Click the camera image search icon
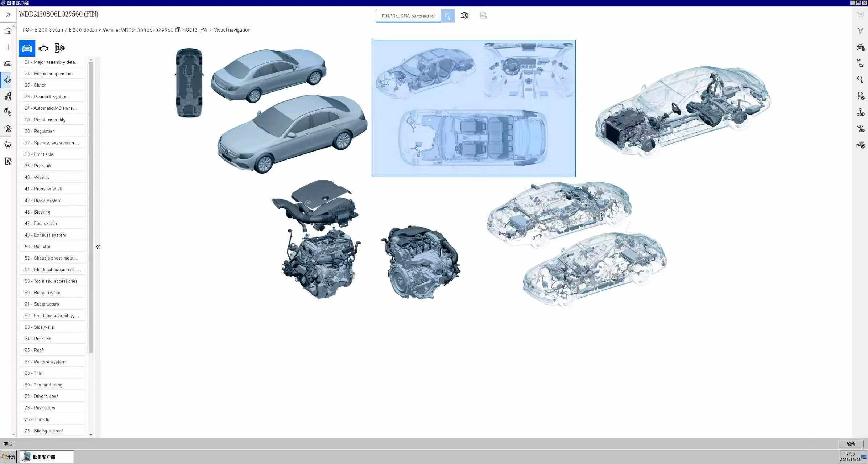 [464, 16]
